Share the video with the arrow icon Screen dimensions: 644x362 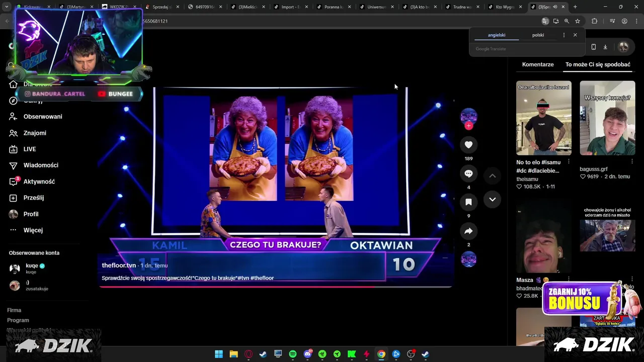468,231
